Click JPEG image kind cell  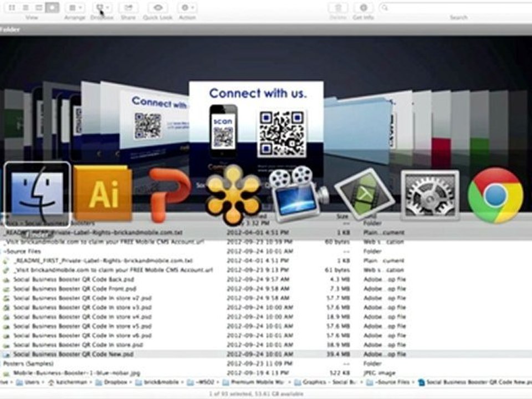point(379,373)
